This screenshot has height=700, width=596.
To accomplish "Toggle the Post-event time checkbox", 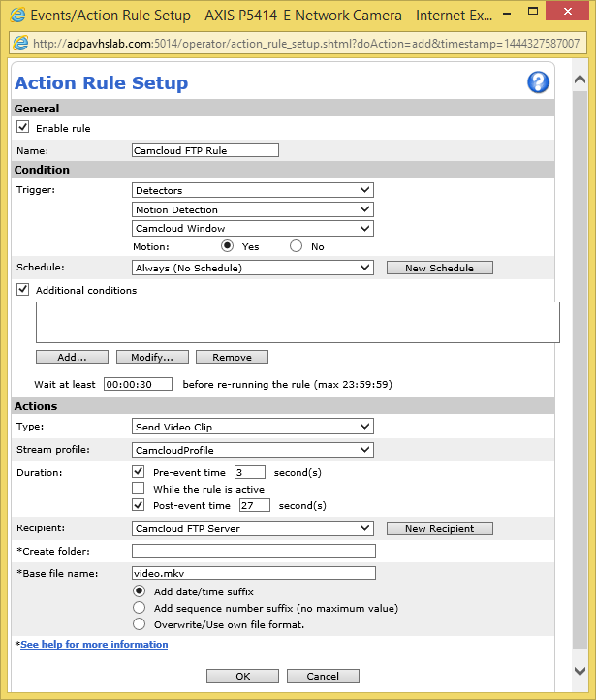I will coord(139,505).
